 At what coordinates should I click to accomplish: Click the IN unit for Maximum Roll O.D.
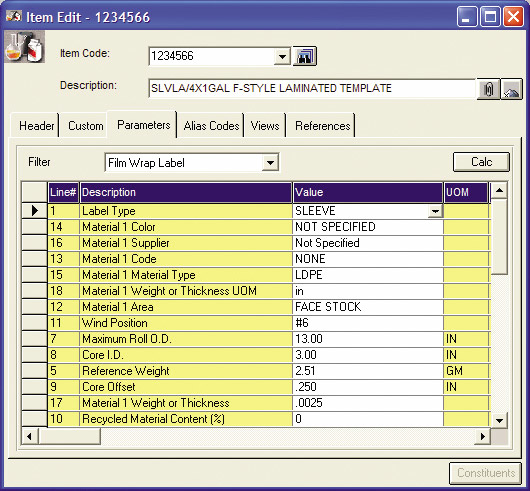point(466,339)
